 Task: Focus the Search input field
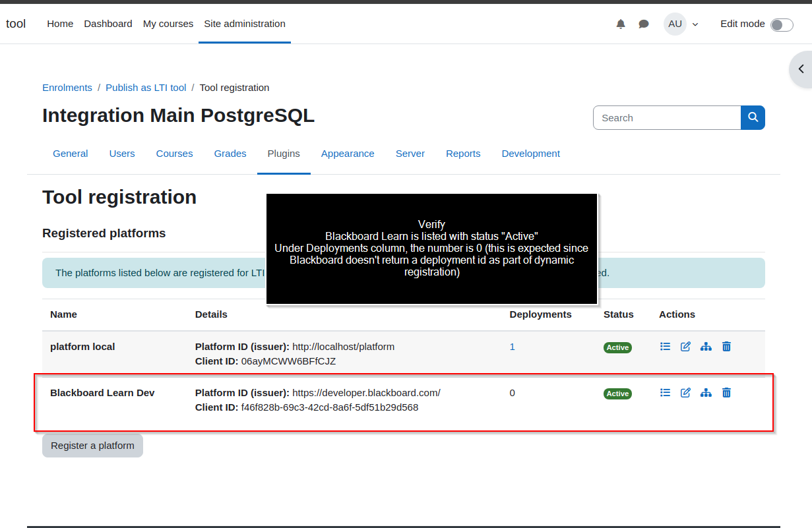click(x=667, y=117)
